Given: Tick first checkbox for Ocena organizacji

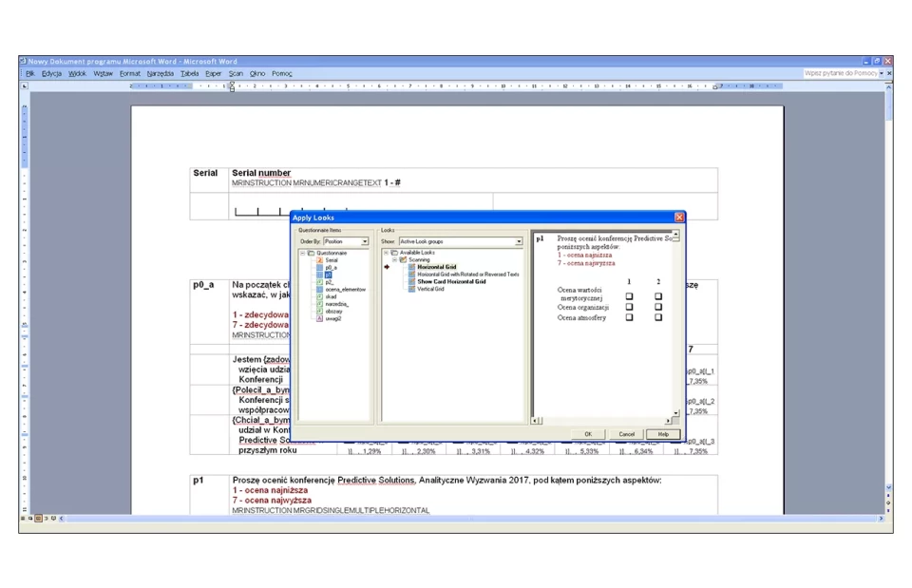Looking at the screenshot, I should click(629, 307).
